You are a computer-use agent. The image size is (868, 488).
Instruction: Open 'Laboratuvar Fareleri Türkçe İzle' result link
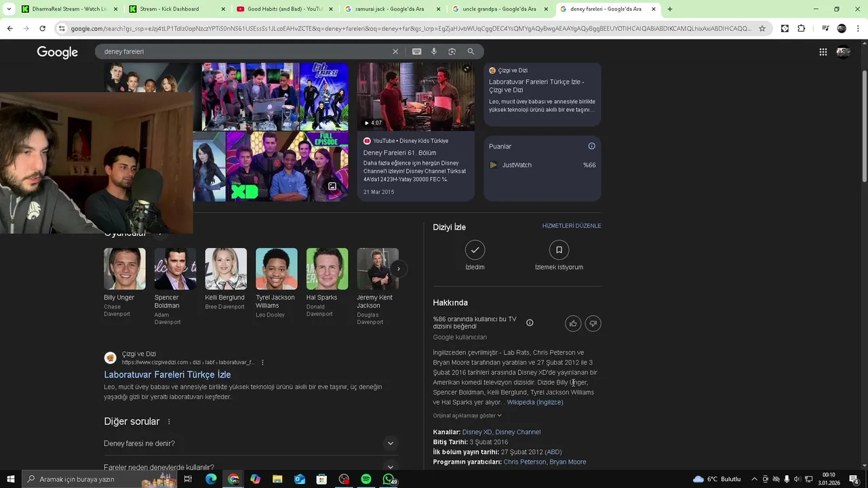[167, 374]
